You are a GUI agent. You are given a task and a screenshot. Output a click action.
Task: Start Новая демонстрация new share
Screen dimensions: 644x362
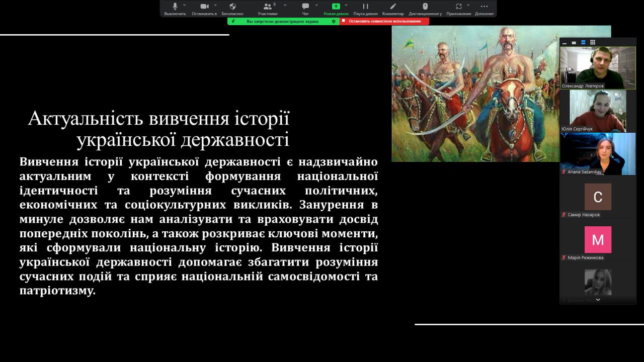pyautogui.click(x=336, y=9)
